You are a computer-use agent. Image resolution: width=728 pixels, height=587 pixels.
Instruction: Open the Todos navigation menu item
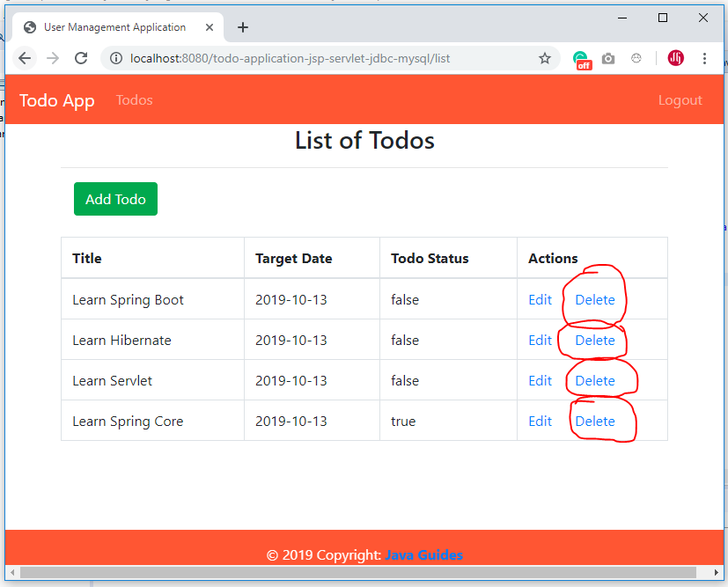(134, 100)
